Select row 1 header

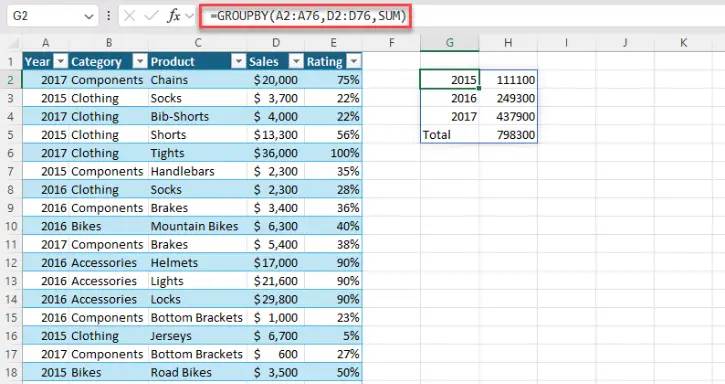click(11, 62)
